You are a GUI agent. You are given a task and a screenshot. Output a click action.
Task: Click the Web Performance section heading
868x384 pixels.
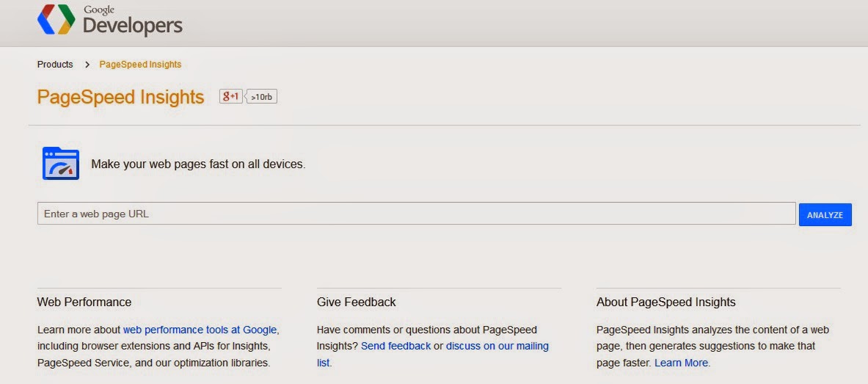pos(84,302)
